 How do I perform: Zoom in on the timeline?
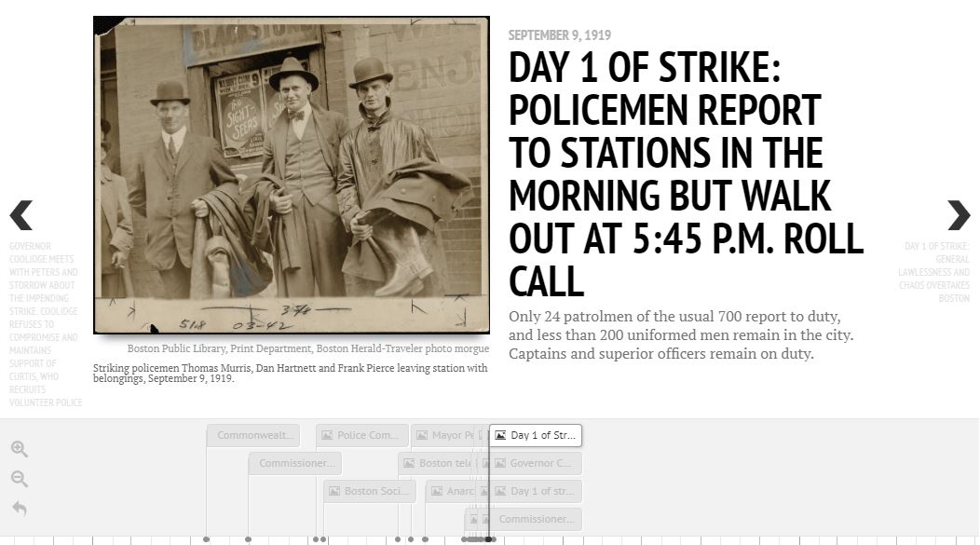coord(20,449)
